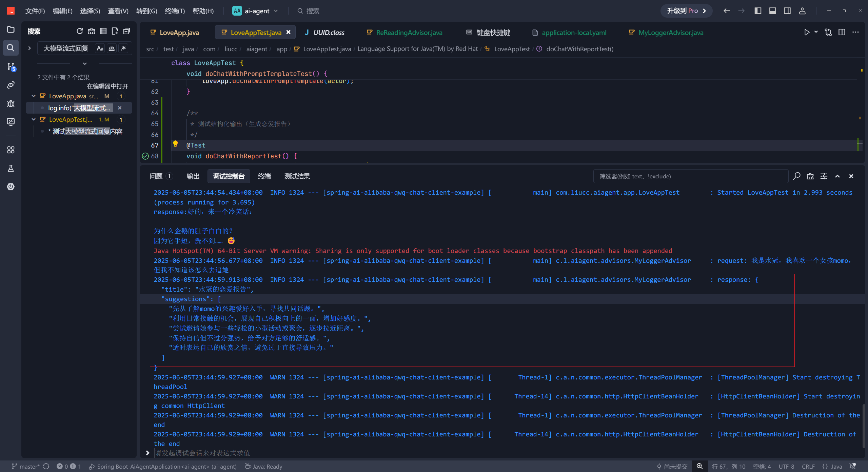Click the debug console filter input field
868x472 pixels.
(690, 176)
